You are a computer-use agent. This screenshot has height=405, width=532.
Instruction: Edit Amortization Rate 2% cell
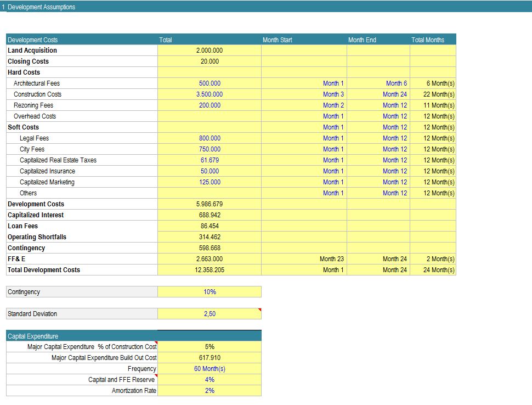tap(210, 390)
